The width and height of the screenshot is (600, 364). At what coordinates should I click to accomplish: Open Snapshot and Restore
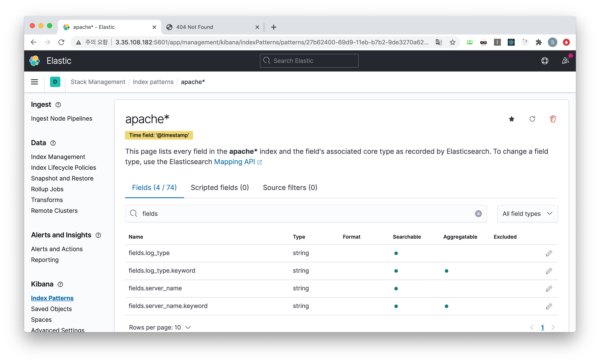click(62, 178)
